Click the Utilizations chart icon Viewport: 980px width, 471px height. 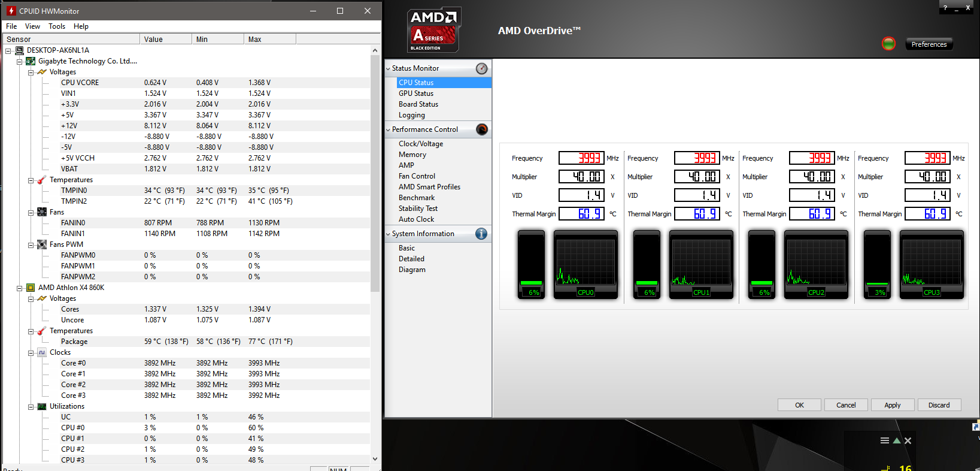[42, 406]
